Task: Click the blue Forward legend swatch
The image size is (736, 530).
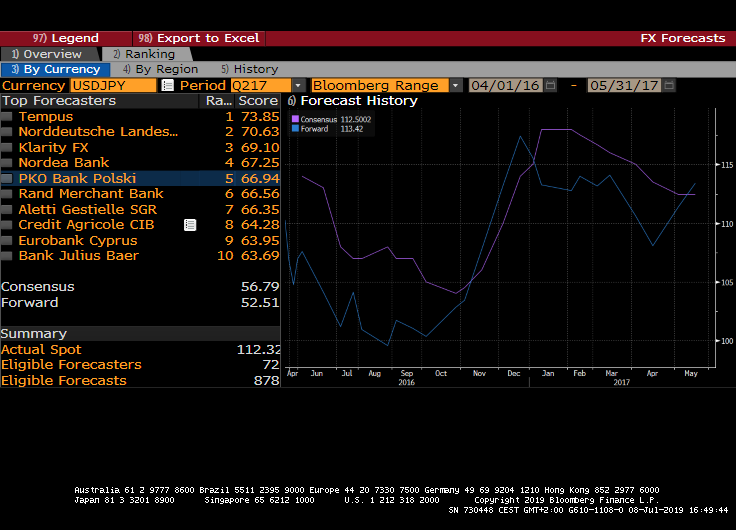Action: click(x=295, y=129)
